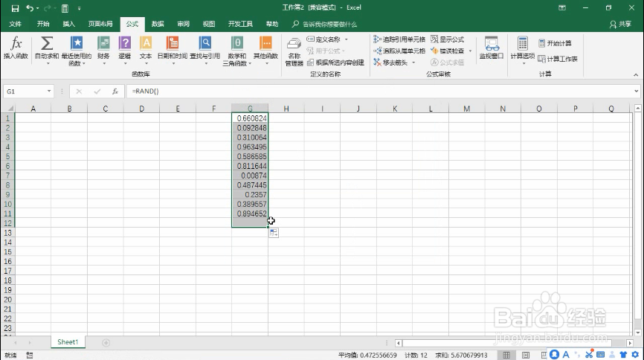Switch to the Home tab

coord(43,25)
